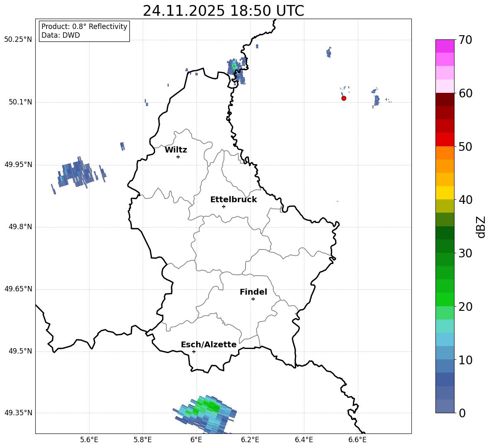Screen dimensions: 491x448
Task: Click the 40 value on colorbar
Action: pos(465,200)
